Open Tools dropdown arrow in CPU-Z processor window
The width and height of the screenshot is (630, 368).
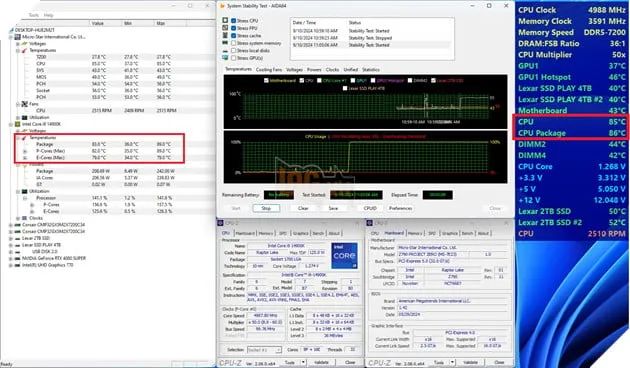(x=303, y=362)
